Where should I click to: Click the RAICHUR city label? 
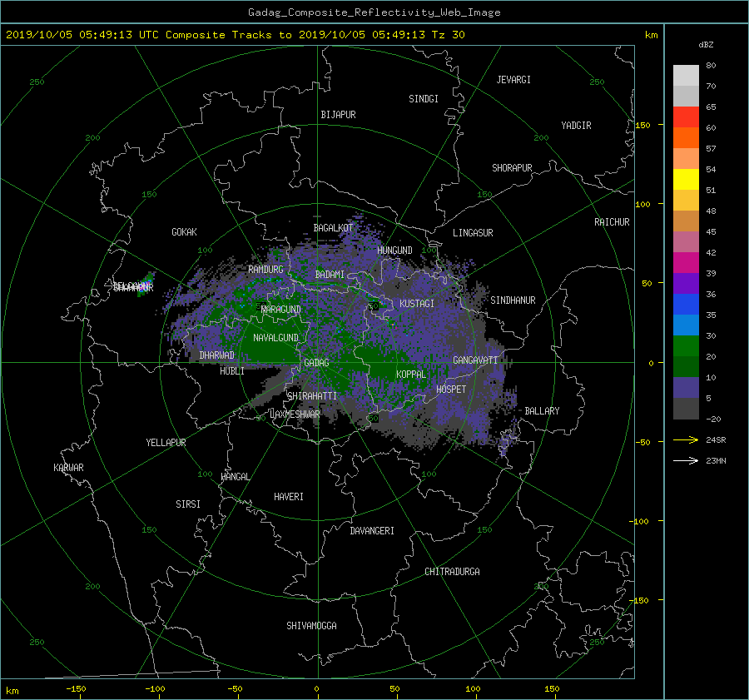612,222
